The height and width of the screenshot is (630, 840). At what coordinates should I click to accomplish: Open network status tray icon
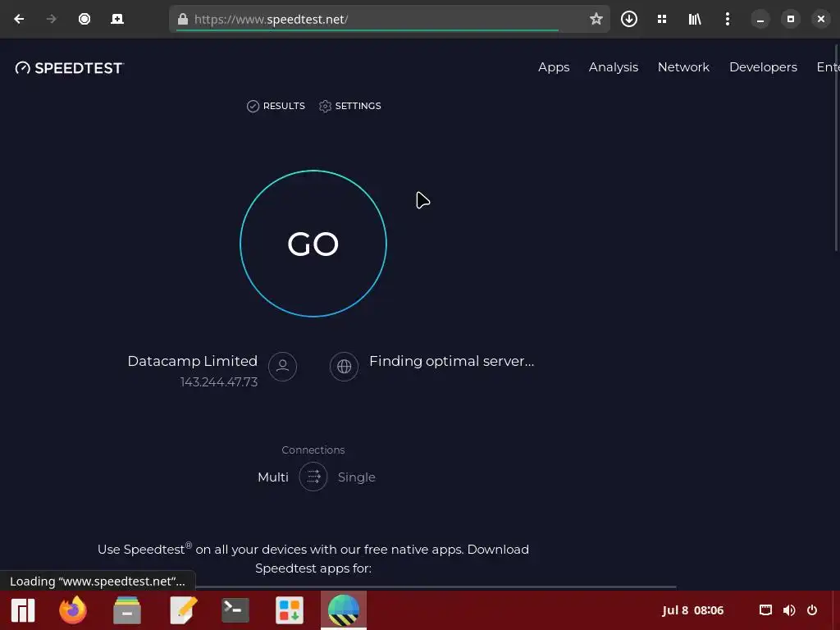pos(765,610)
